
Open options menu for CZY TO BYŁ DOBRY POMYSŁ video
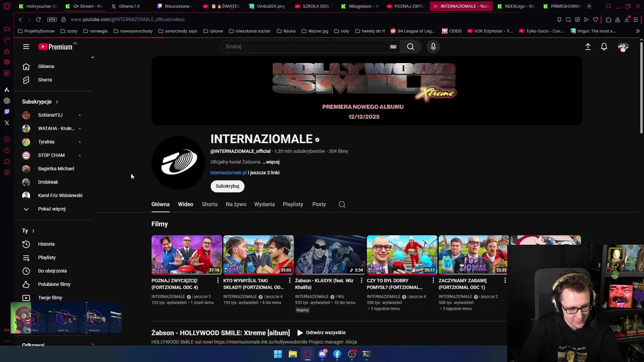click(x=433, y=281)
